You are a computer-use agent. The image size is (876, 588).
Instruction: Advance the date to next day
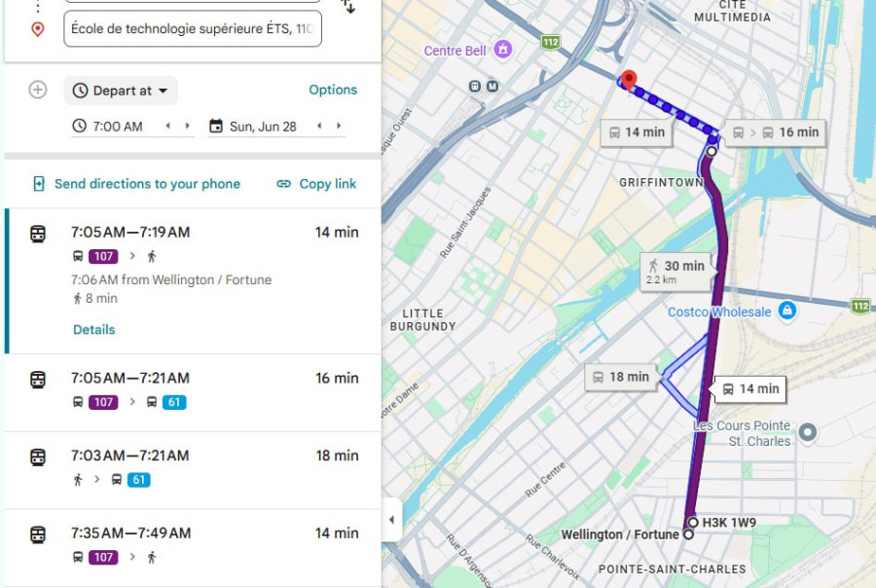coord(339,126)
